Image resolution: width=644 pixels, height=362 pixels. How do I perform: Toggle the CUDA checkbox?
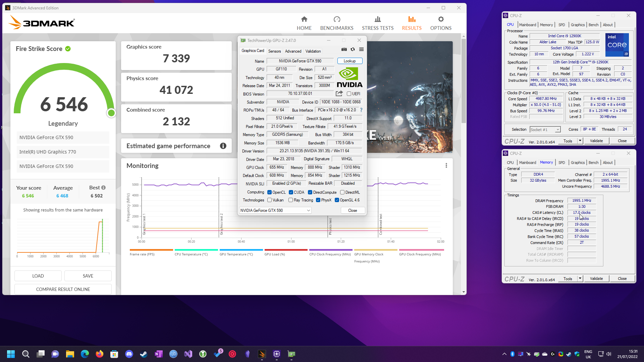(291, 192)
